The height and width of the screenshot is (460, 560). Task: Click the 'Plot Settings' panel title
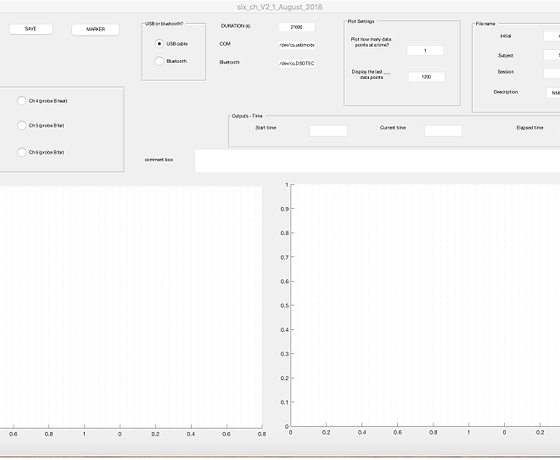361,21
